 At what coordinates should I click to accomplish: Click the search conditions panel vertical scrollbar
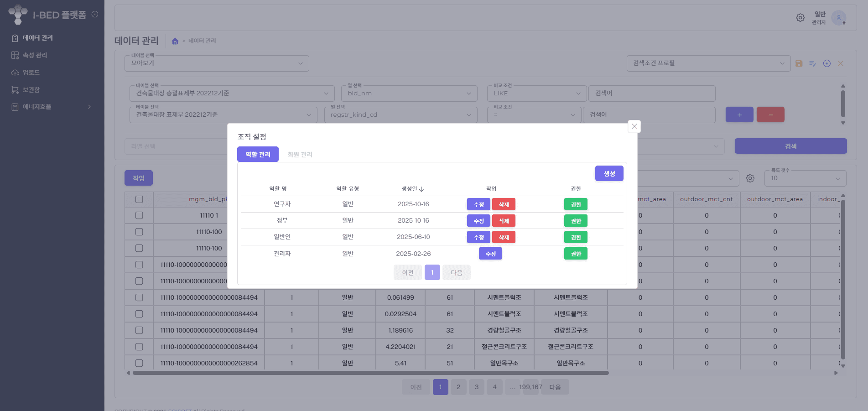[x=843, y=104]
